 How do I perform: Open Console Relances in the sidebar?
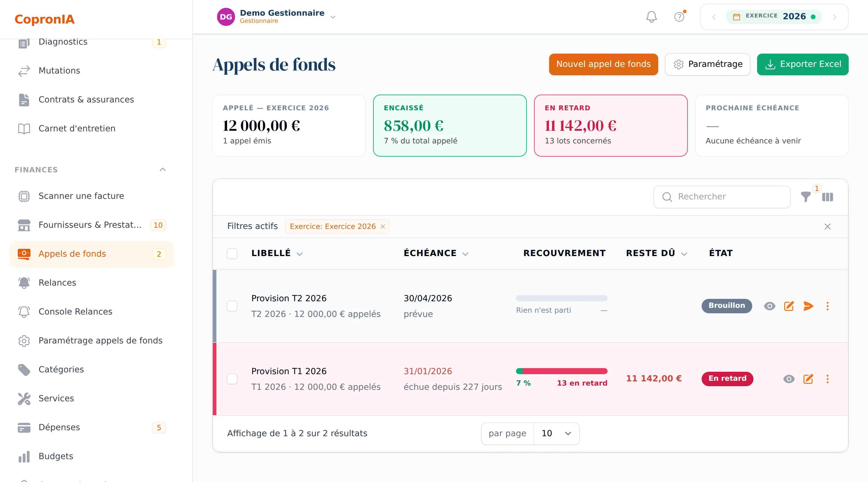[x=91, y=311]
